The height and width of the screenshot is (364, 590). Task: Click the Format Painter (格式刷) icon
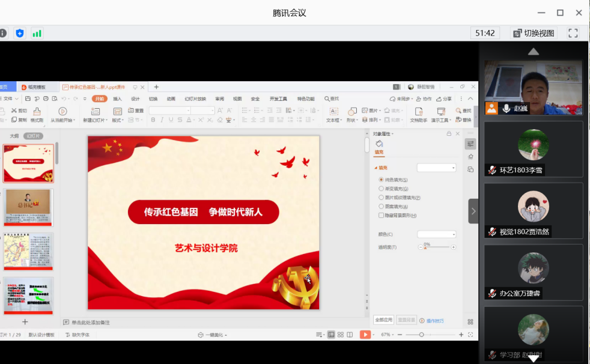[x=37, y=112]
